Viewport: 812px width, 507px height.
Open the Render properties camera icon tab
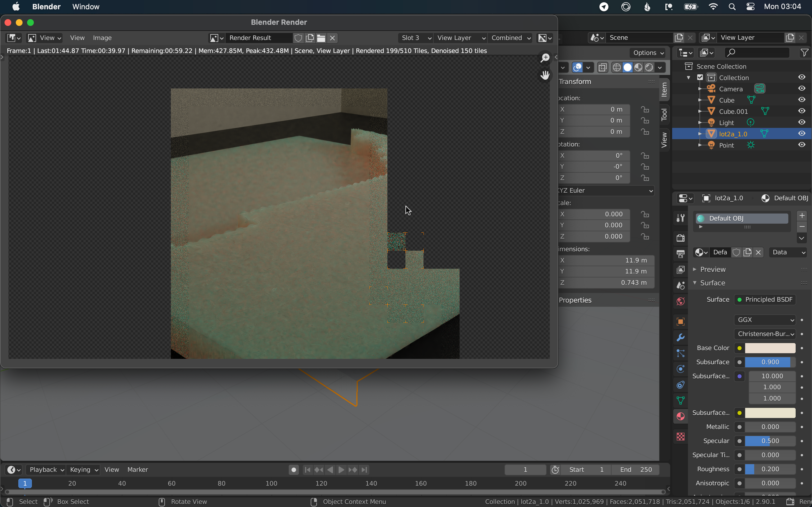click(x=680, y=238)
